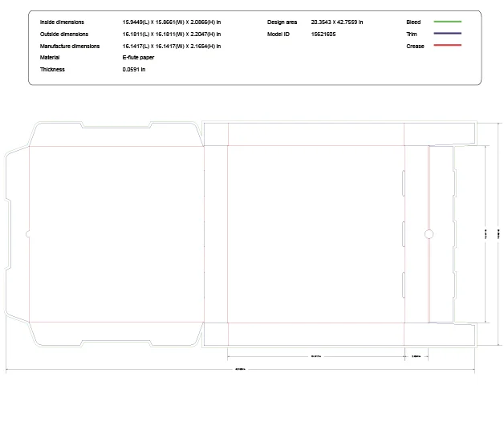Click the dark blue Trim line sample

tap(447, 34)
